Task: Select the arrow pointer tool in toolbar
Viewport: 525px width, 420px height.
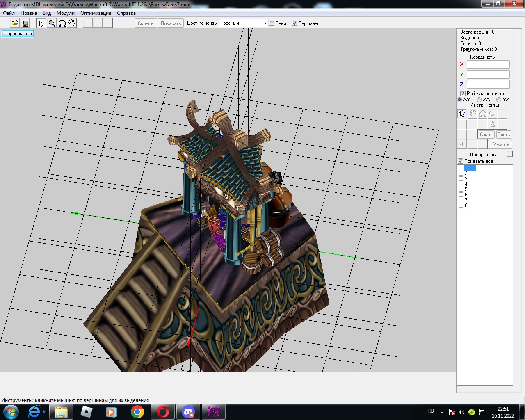Action: coord(41,23)
